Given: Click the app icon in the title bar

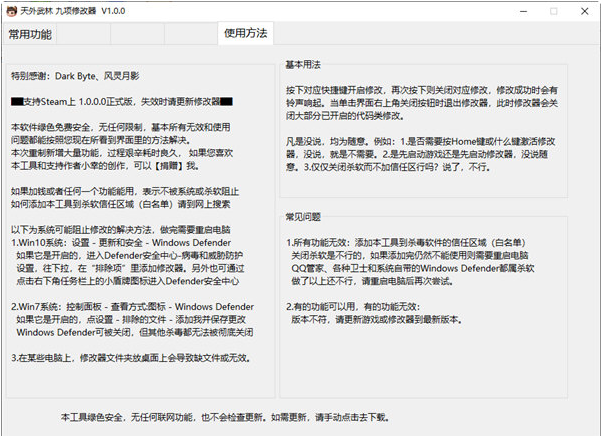Looking at the screenshot, I should (11, 11).
